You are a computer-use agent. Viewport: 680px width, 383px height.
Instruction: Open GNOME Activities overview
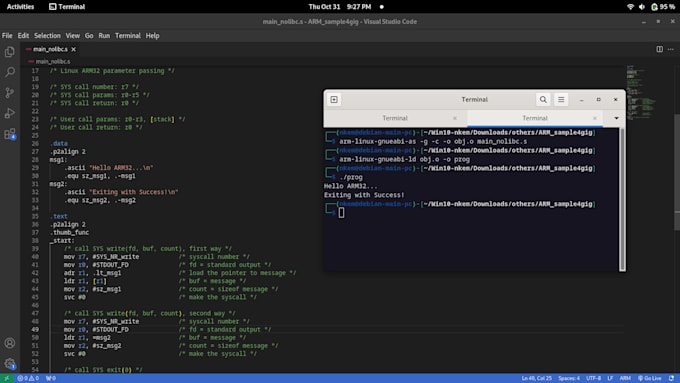click(x=20, y=7)
